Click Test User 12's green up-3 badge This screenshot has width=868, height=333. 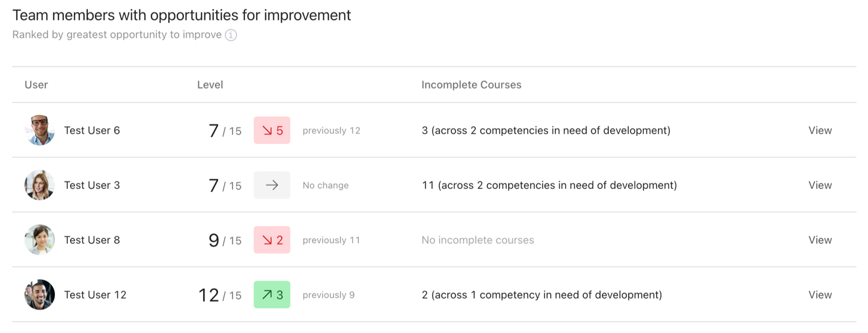pos(272,295)
